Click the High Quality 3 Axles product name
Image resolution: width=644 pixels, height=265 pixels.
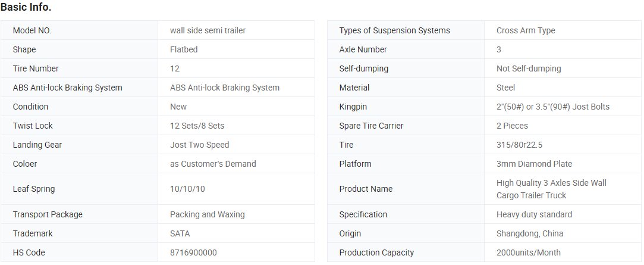pos(551,189)
